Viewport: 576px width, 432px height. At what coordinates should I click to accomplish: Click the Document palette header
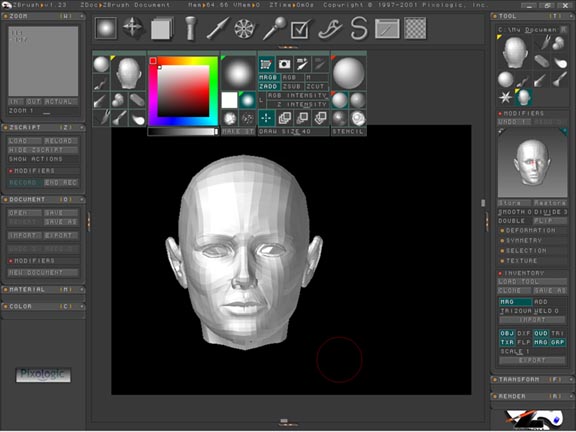(43, 199)
